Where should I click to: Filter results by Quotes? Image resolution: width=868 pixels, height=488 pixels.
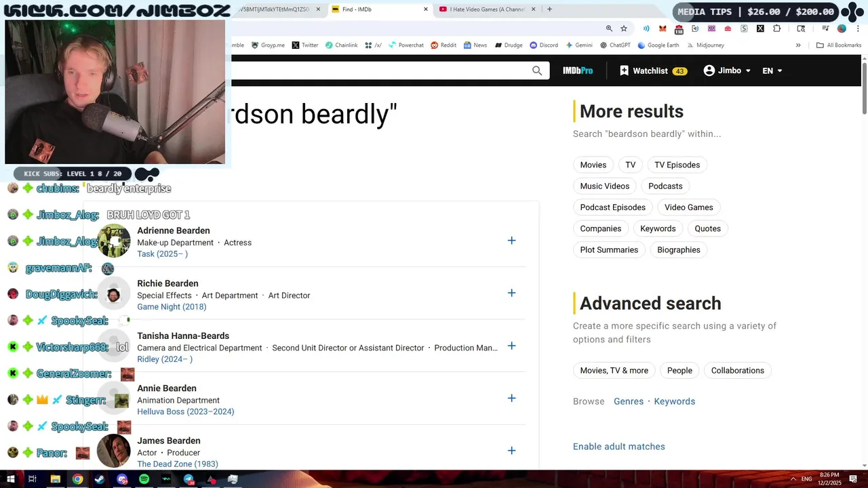[707, 228]
